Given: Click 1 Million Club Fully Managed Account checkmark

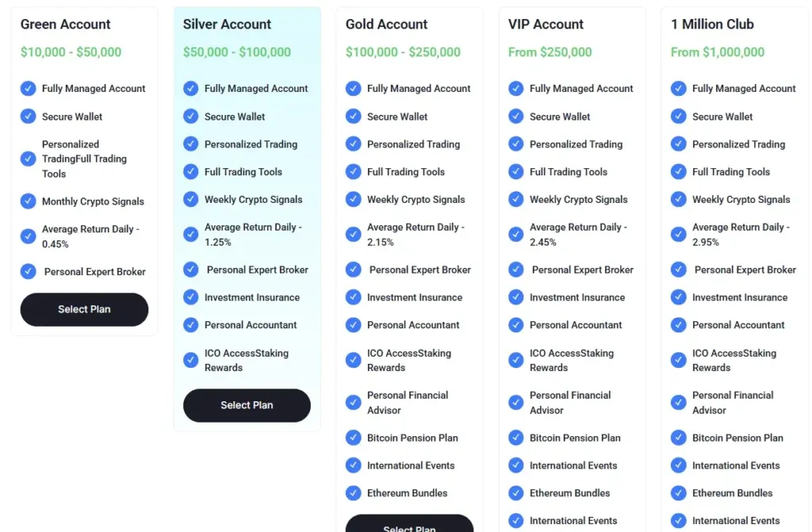Looking at the screenshot, I should (x=679, y=89).
